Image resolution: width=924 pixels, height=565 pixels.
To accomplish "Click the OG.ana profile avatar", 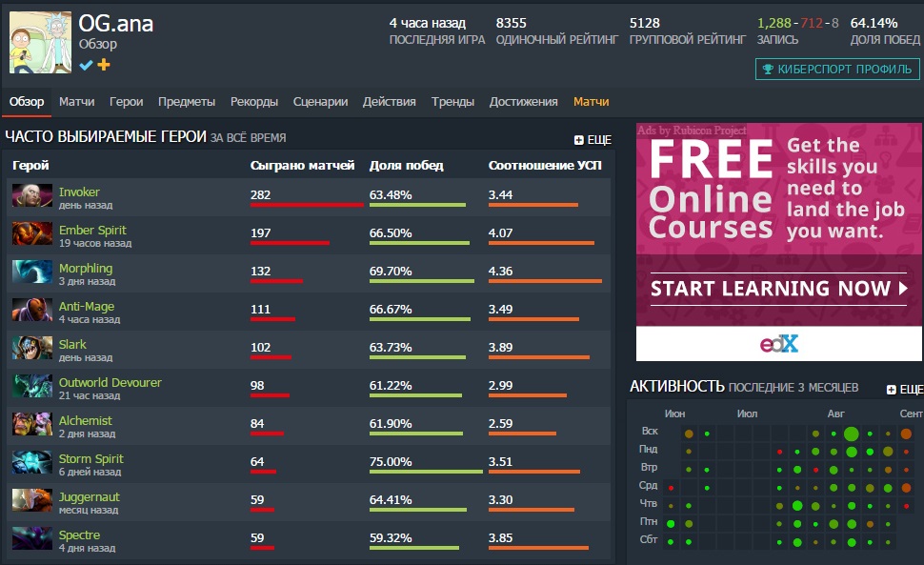I will 41,43.
